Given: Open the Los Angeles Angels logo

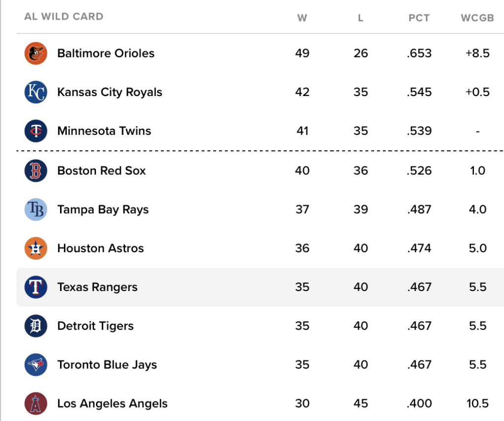Looking at the screenshot, I should click(x=35, y=404).
